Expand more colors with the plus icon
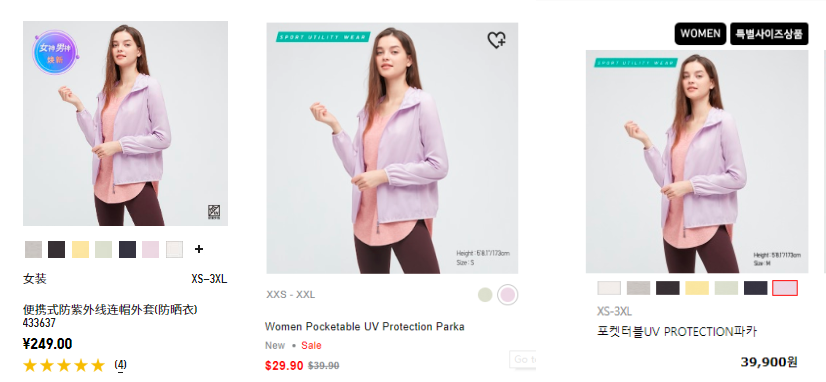The width and height of the screenshot is (826, 382). [x=199, y=249]
